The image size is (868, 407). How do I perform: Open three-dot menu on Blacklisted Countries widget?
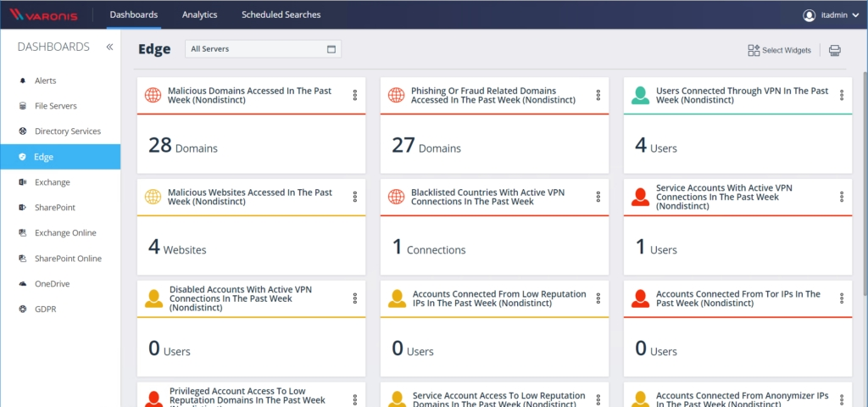coord(598,197)
